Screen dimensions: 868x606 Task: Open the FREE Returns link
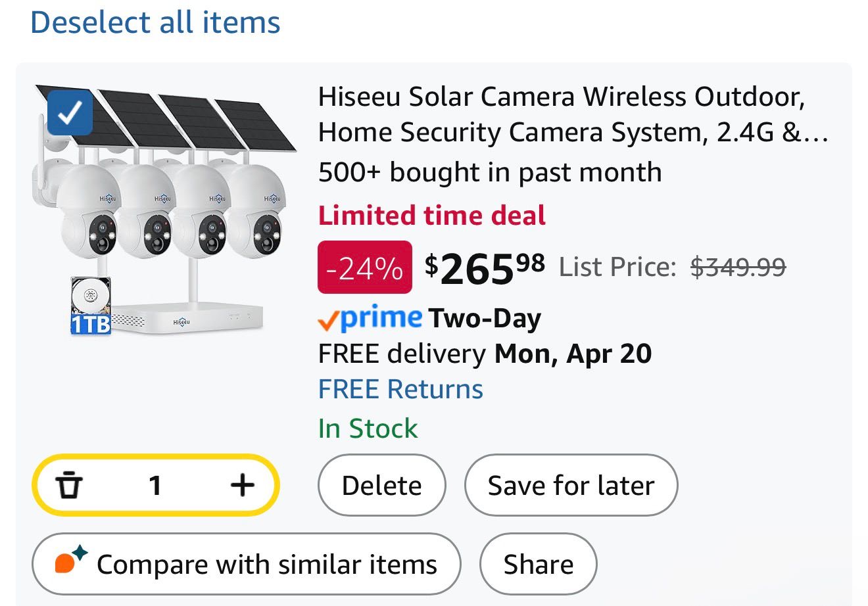400,389
